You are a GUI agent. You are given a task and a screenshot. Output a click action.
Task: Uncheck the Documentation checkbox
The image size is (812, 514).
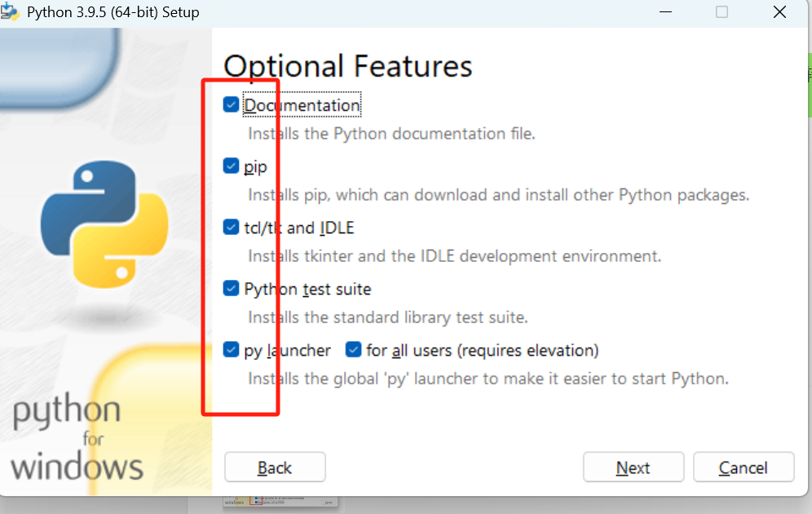point(231,104)
